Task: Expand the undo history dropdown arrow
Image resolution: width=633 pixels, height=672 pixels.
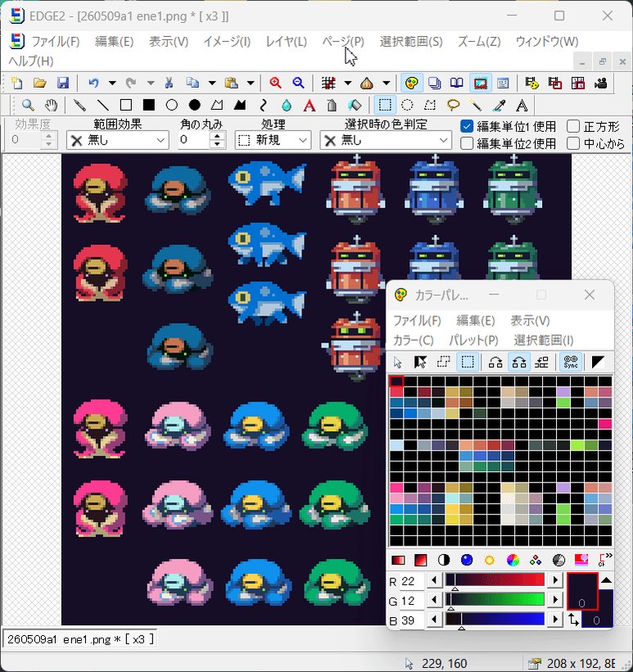Action: (x=112, y=83)
